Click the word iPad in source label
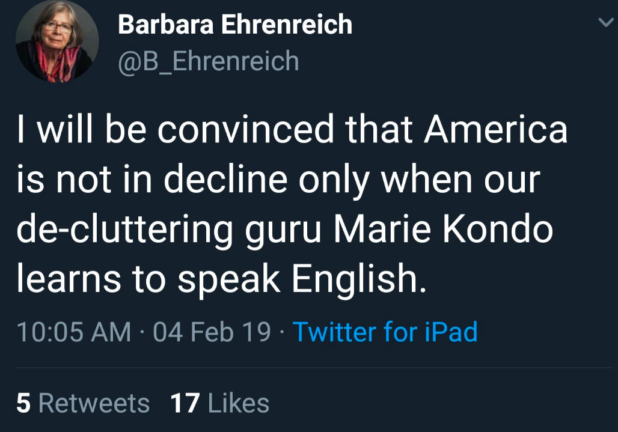The height and width of the screenshot is (432, 618). pyautogui.click(x=449, y=331)
